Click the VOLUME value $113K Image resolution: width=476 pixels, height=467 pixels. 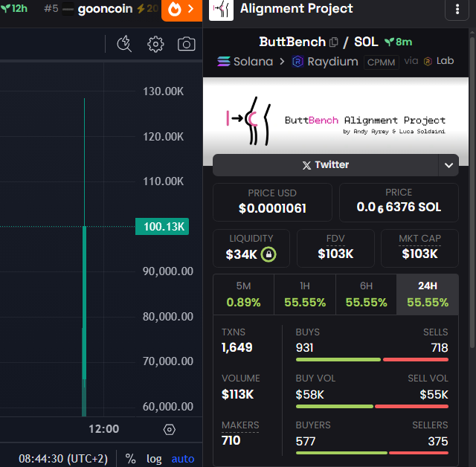(x=237, y=394)
